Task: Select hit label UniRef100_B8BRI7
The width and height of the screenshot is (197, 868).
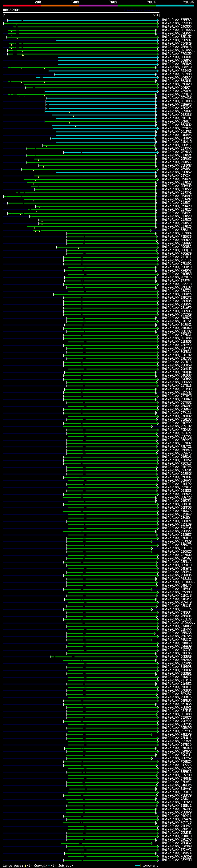Action: click(177, 145)
